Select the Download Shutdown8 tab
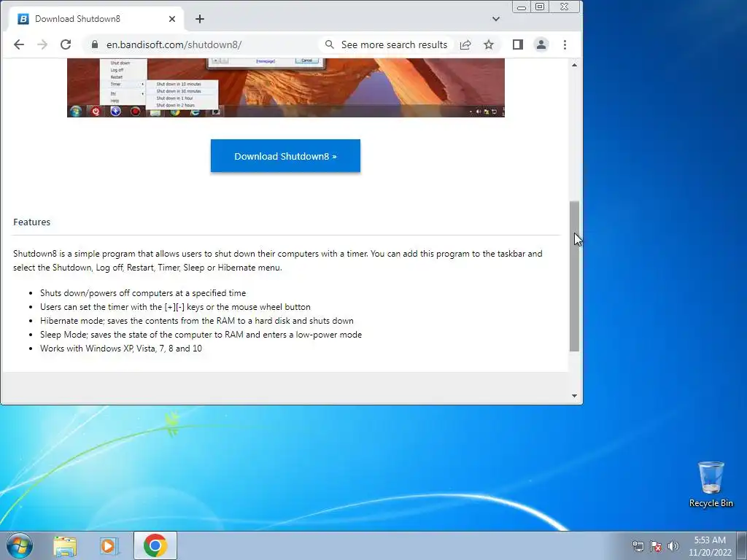This screenshot has width=747, height=560. click(x=97, y=19)
